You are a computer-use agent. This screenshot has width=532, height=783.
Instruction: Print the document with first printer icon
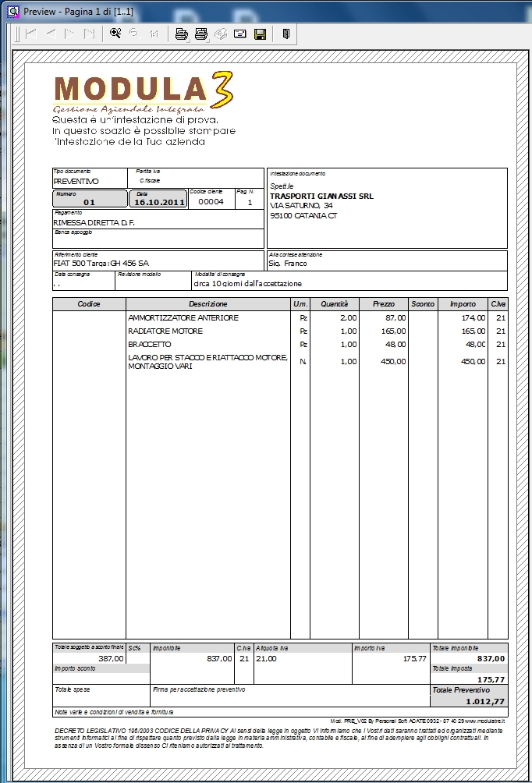pos(182,34)
